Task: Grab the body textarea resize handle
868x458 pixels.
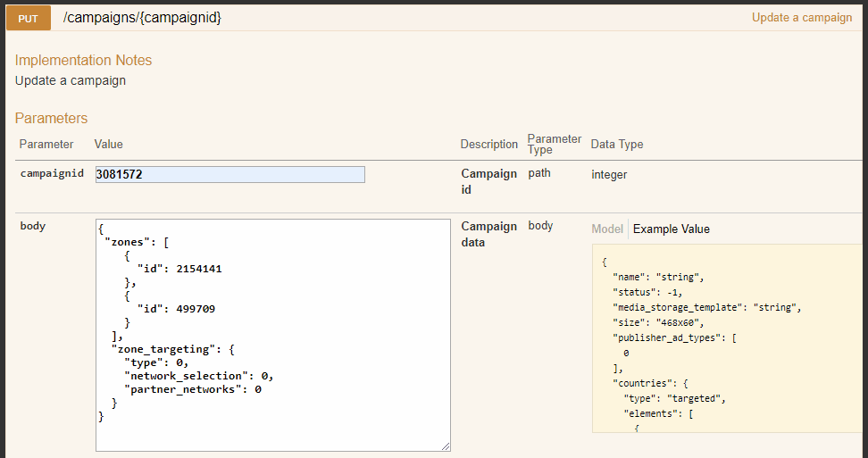Action: tap(445, 446)
